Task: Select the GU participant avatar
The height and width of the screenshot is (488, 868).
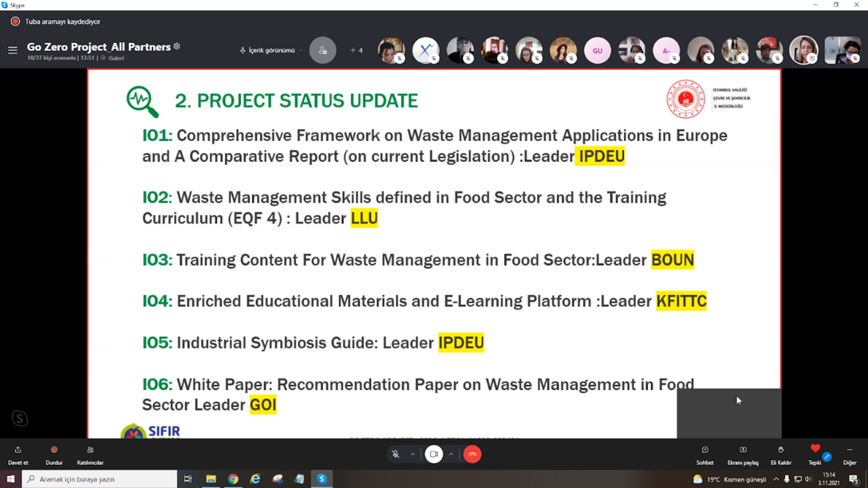Action: click(x=597, y=50)
